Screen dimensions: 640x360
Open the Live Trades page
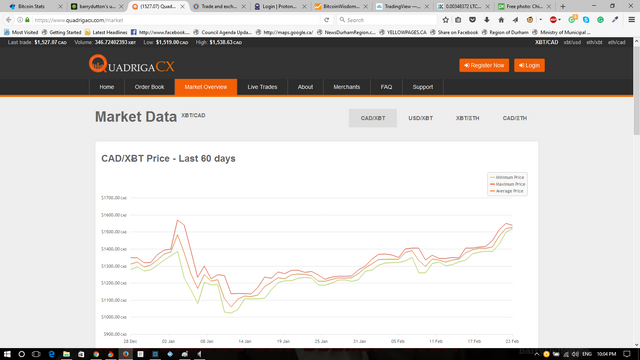tap(262, 87)
